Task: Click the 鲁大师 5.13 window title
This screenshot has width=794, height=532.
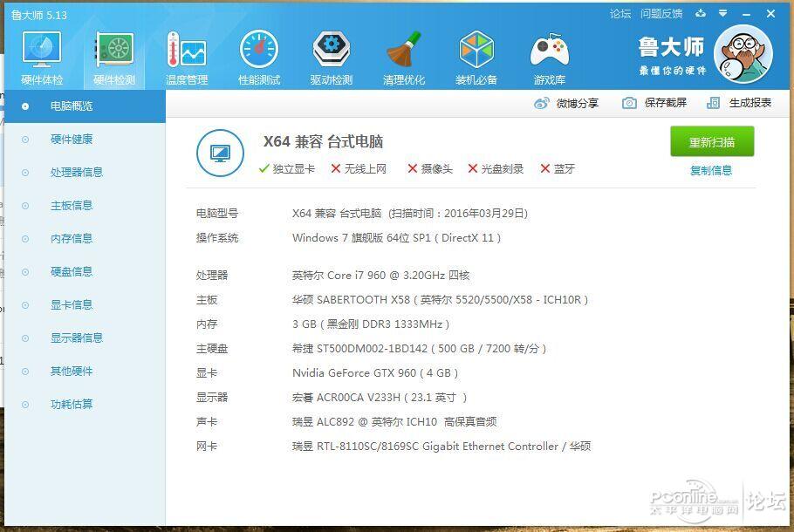Action: tap(39, 15)
